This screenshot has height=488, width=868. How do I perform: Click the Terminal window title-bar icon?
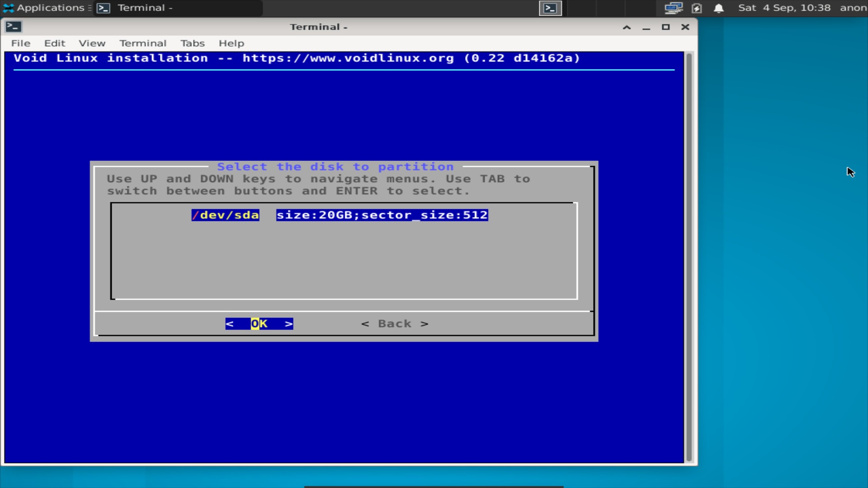(x=14, y=27)
